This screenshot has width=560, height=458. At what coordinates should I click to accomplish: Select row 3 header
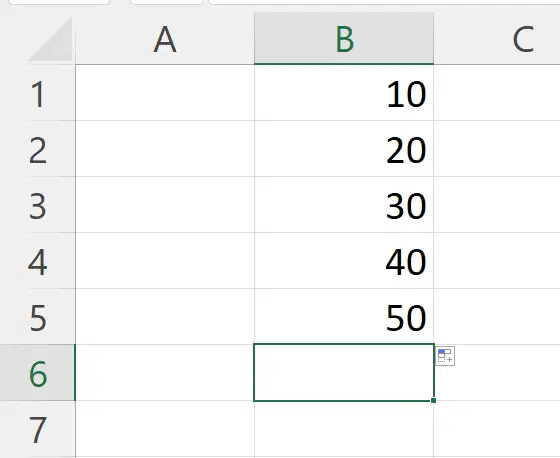click(x=38, y=205)
